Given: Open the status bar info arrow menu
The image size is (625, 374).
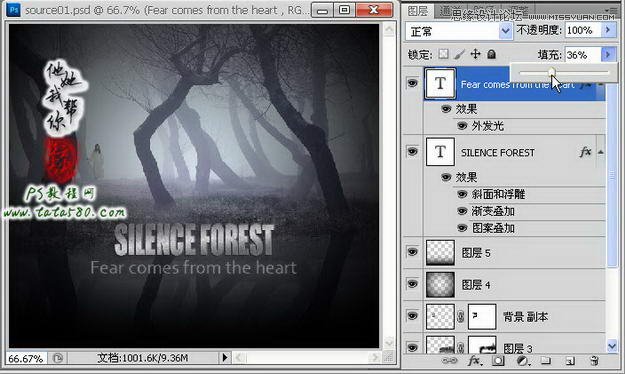Looking at the screenshot, I should point(225,358).
